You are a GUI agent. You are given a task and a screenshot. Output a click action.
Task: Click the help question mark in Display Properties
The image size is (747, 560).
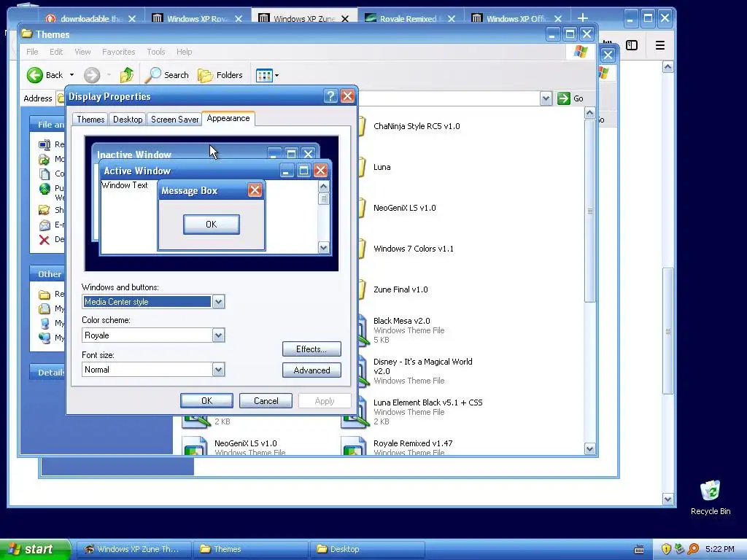pyautogui.click(x=330, y=96)
